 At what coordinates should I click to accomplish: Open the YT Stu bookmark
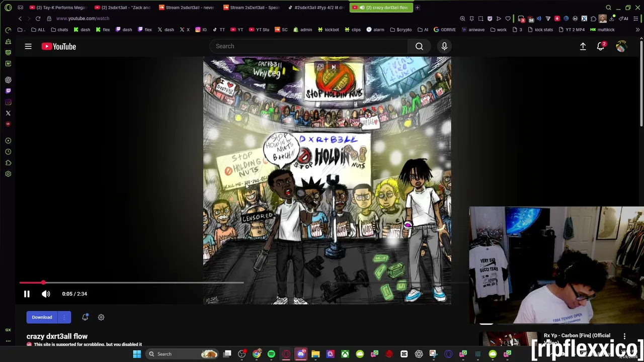[x=259, y=30]
